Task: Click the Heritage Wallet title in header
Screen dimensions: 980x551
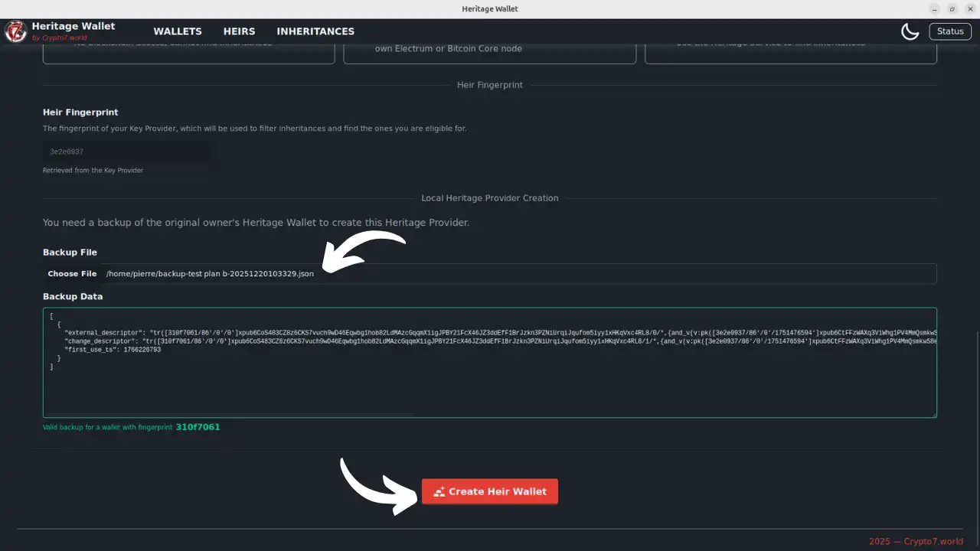Action: point(73,26)
